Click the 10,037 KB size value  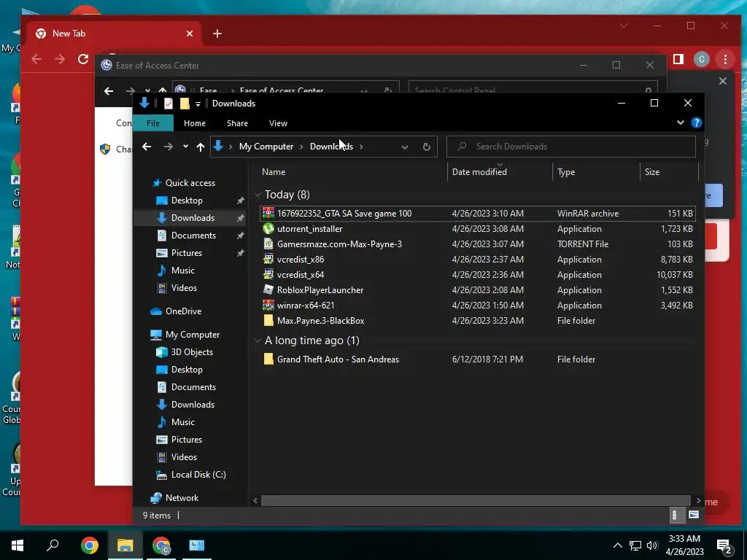[x=674, y=274]
